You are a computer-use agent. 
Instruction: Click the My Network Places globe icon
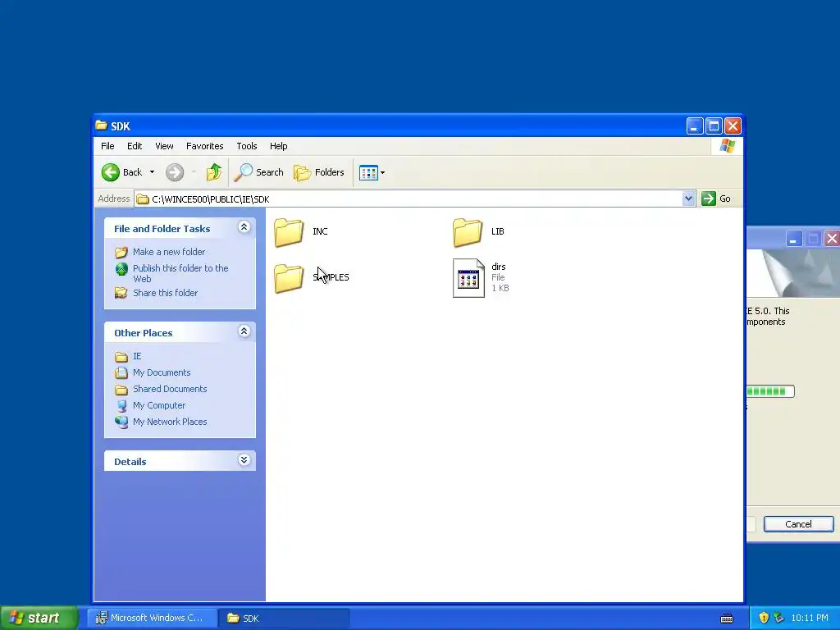tap(121, 422)
